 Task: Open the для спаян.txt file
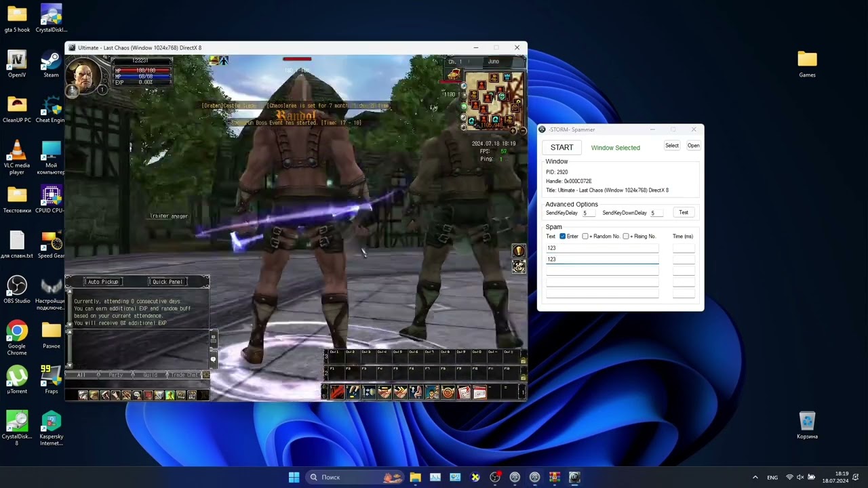(x=17, y=245)
